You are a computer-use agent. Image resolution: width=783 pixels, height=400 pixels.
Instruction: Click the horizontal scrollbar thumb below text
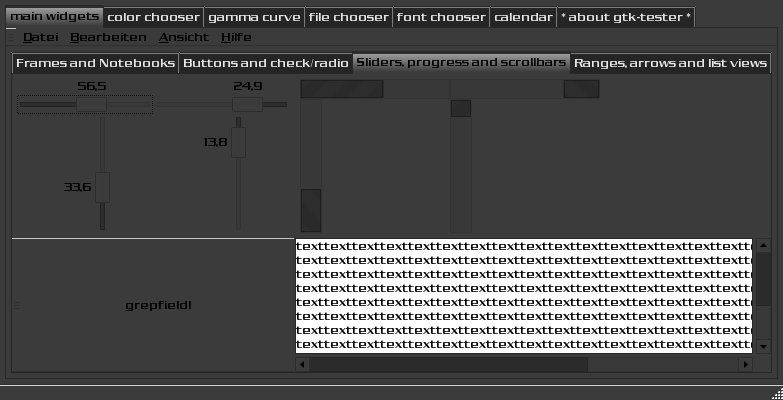pyautogui.click(x=448, y=365)
